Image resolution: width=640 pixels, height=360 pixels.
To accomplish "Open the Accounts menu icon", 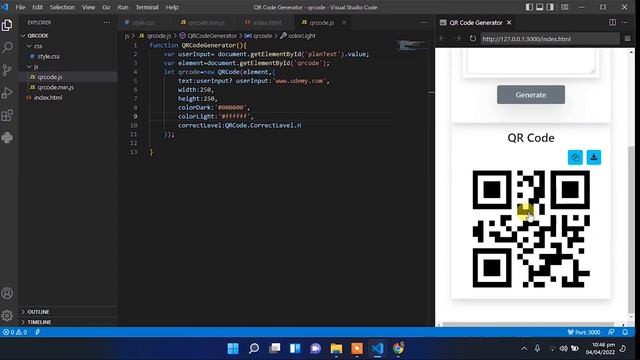I will (x=7, y=293).
